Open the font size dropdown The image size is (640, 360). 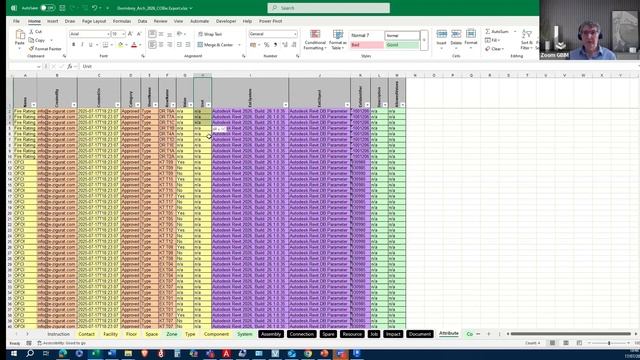coord(124,34)
